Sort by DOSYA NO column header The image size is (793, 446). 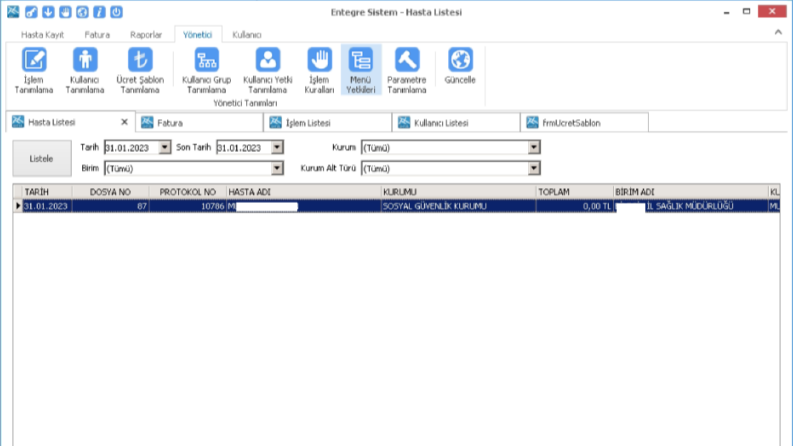tap(110, 192)
